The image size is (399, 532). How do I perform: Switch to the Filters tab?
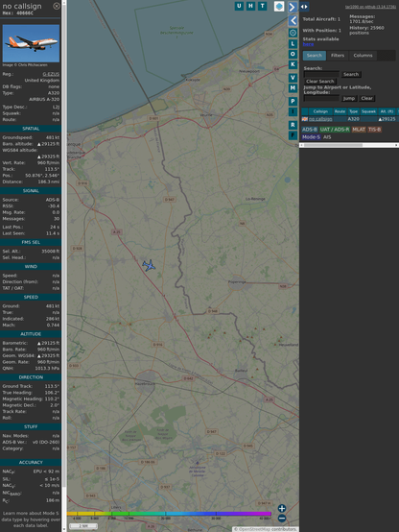coord(338,56)
